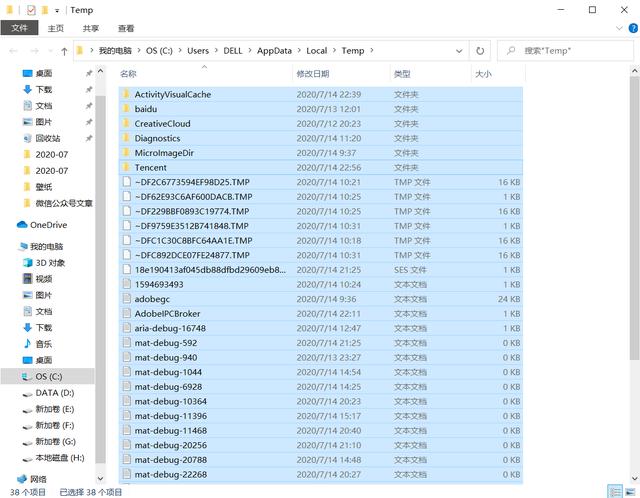
Task: Select the mat-debug-22268 file
Action: click(321, 474)
